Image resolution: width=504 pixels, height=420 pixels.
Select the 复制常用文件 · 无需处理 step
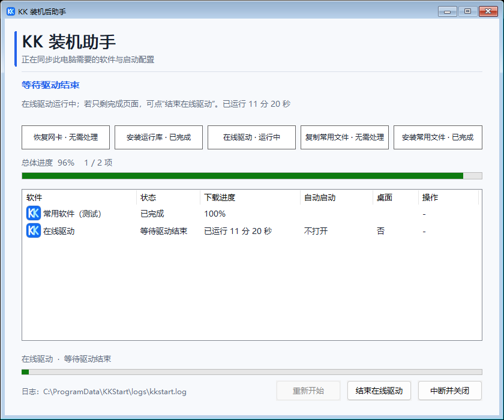tap(344, 137)
